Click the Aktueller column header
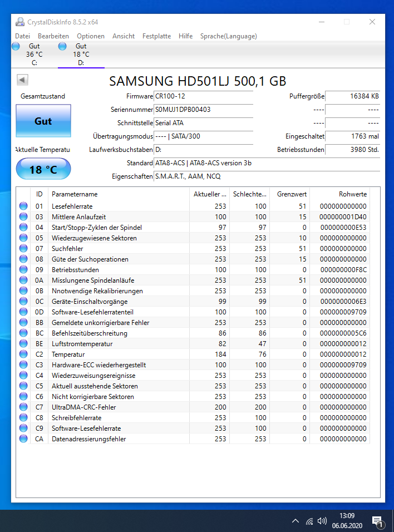 (209, 194)
